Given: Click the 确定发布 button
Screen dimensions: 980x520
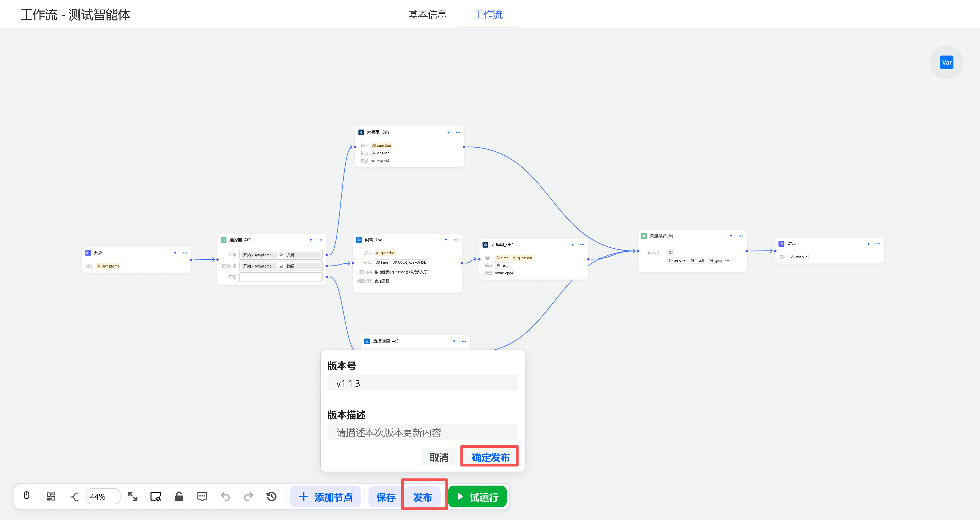Looking at the screenshot, I should pyautogui.click(x=490, y=457).
